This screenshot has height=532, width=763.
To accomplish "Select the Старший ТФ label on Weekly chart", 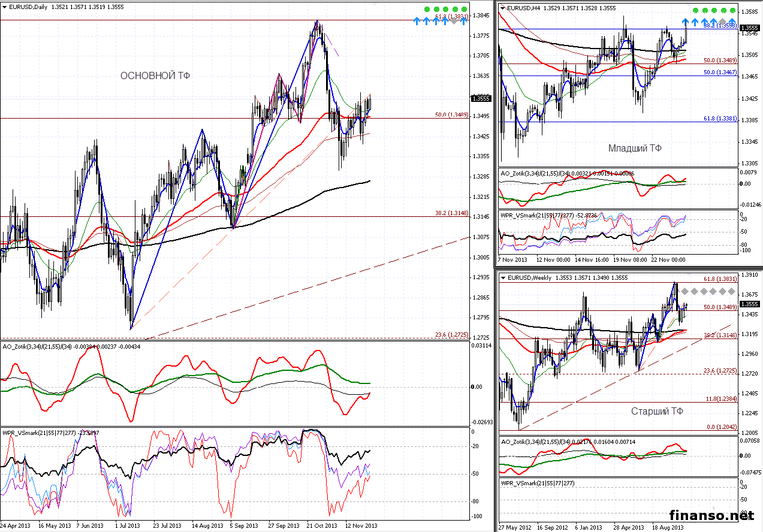I will coord(656,412).
